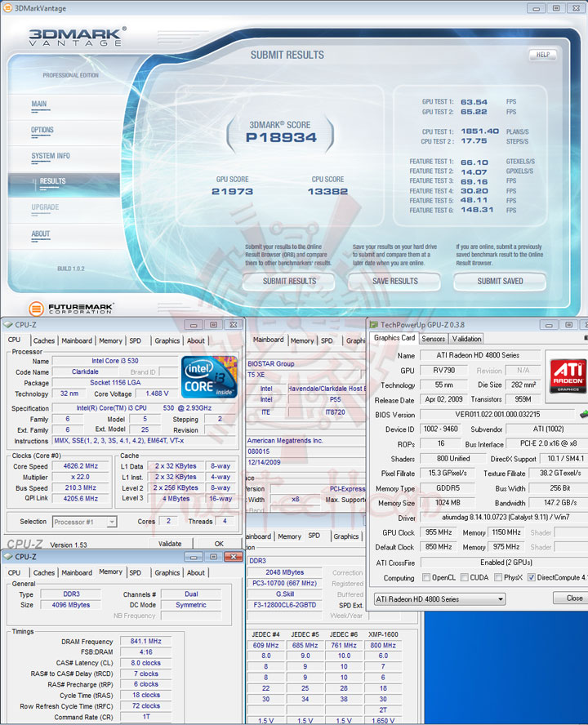Viewport: 588px width, 725px height.
Task: Click the Submit Results button
Action: click(290, 281)
